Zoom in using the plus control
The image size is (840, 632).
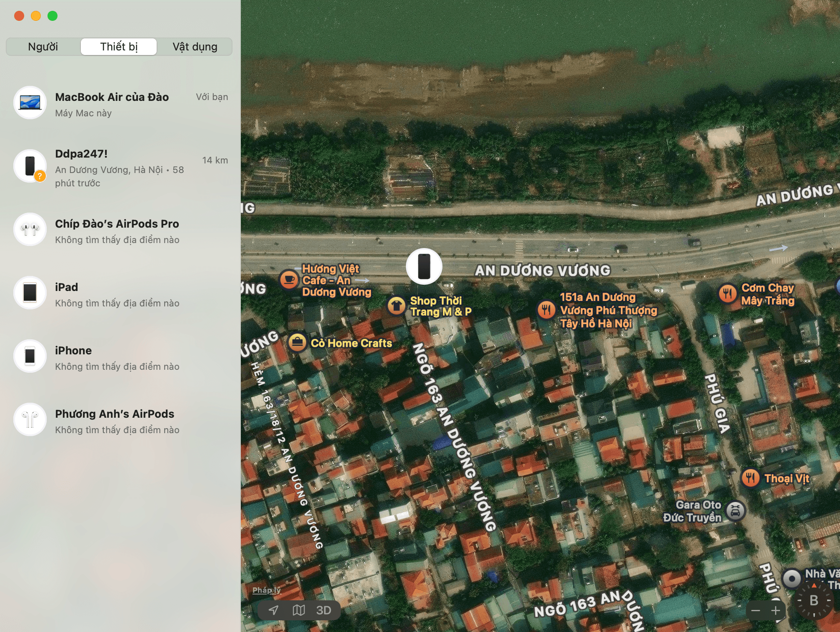point(776,610)
